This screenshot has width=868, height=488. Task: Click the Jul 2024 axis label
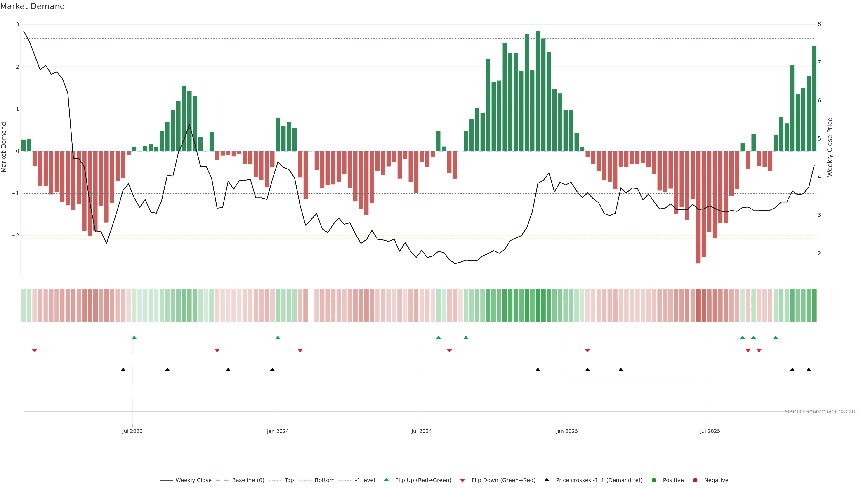422,432
